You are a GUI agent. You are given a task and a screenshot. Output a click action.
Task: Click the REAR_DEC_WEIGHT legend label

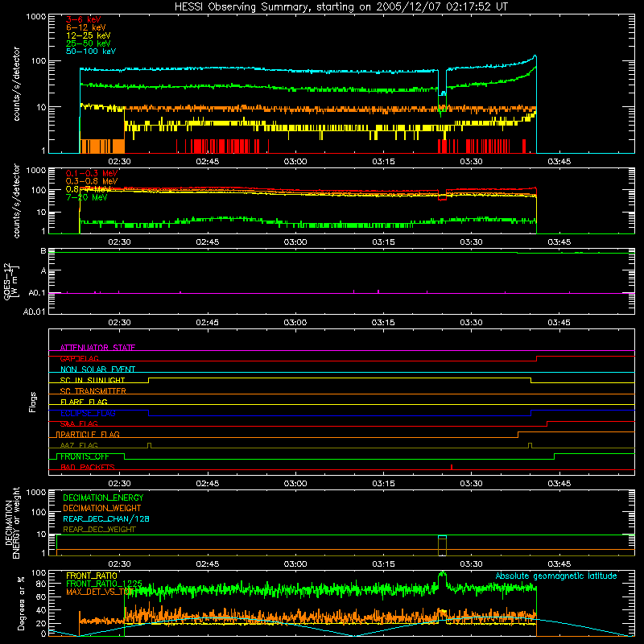click(x=99, y=530)
